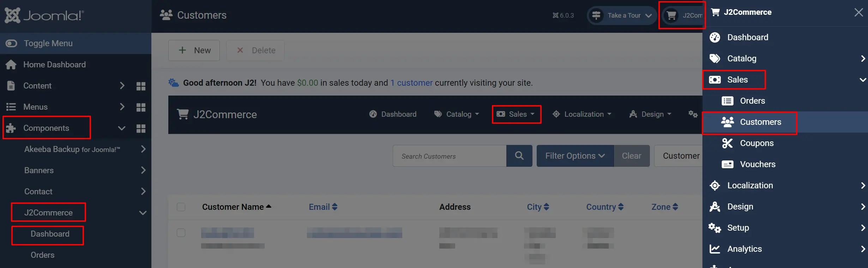Check the first customer row checkbox
This screenshot has height=268, width=868.
[x=181, y=233]
